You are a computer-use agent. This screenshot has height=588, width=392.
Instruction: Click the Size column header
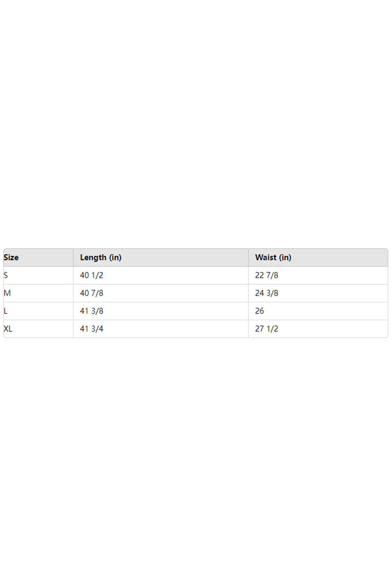[11, 257]
